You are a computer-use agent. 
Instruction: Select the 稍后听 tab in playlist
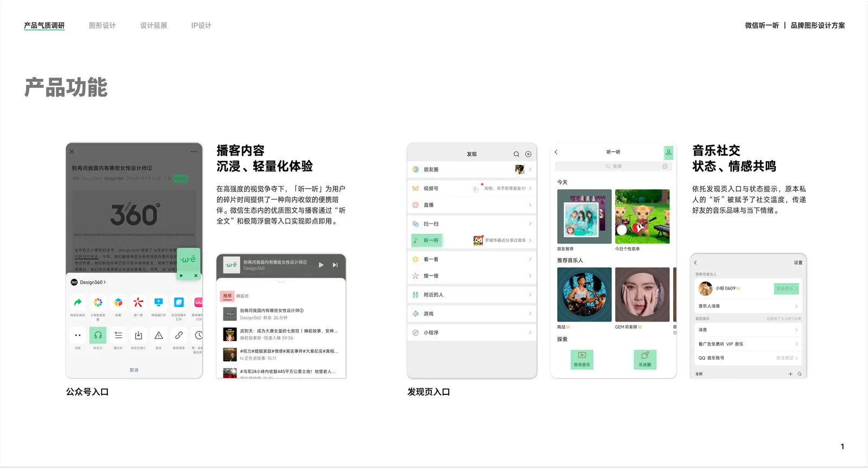click(242, 296)
